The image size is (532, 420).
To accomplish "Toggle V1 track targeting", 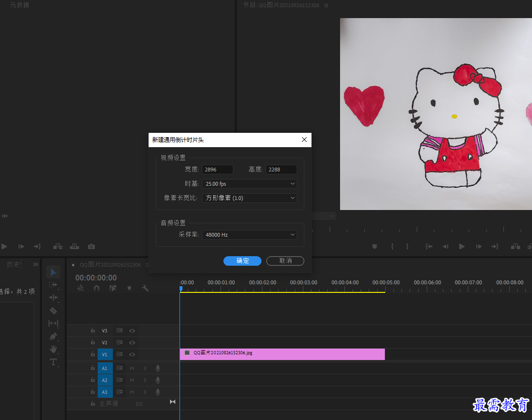I will point(105,354).
